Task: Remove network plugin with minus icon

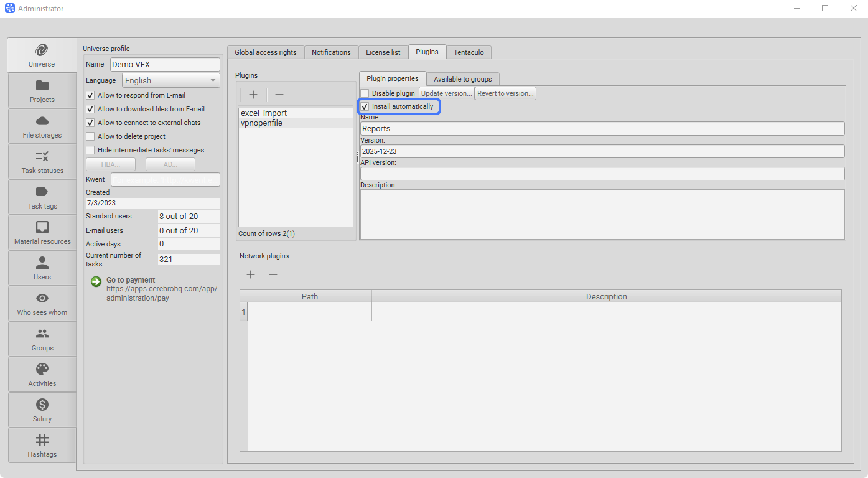Action: 273,274
